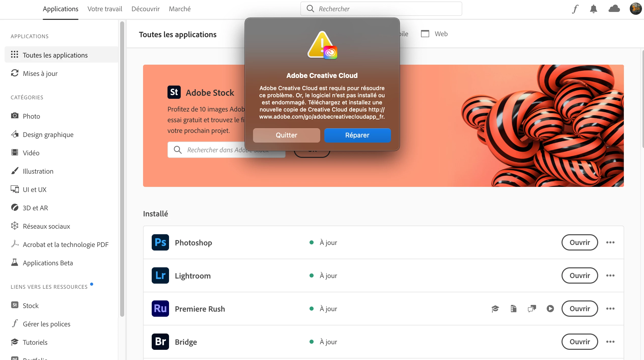Click the cloud sync status icon
This screenshot has width=644, height=360.
pyautogui.click(x=614, y=9)
